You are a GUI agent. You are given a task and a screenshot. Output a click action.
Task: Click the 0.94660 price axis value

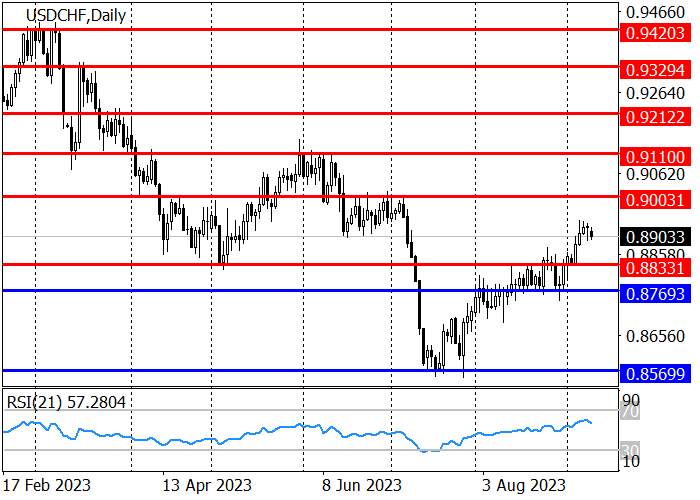click(x=655, y=12)
